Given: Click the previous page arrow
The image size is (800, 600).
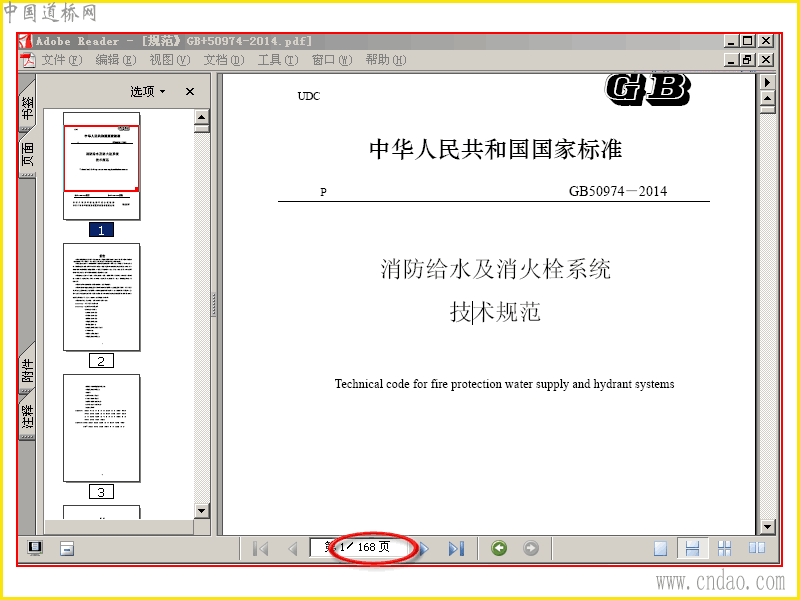Looking at the screenshot, I should [293, 549].
